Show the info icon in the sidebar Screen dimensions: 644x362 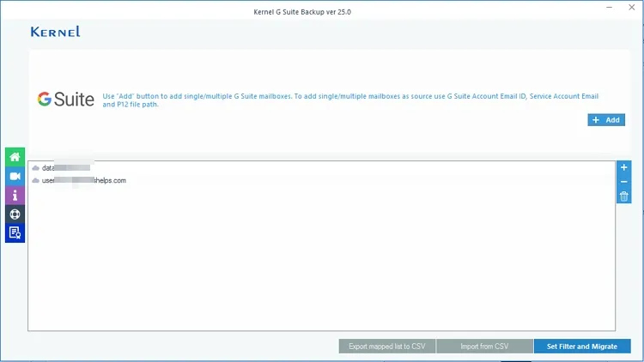point(15,195)
